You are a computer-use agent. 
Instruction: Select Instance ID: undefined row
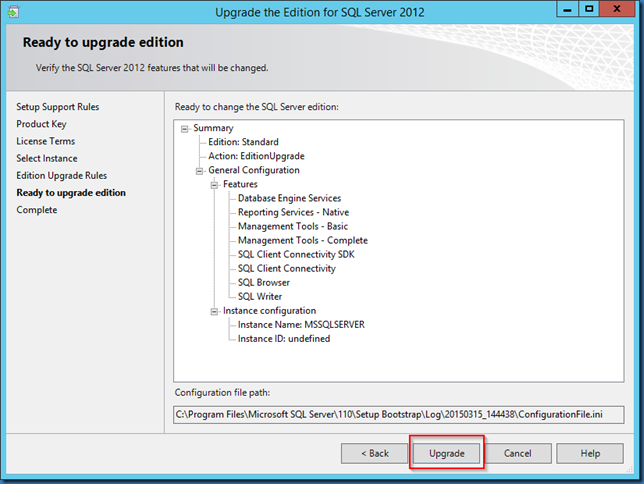(284, 339)
